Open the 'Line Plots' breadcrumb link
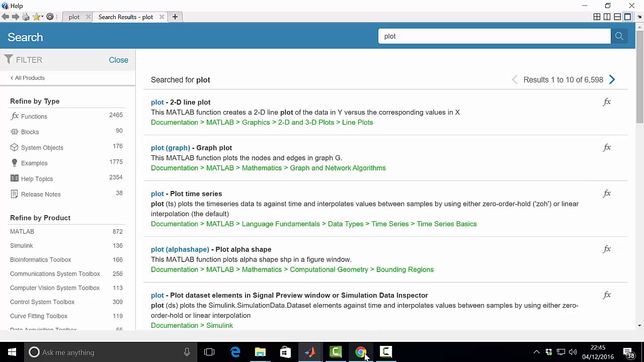 [x=358, y=122]
